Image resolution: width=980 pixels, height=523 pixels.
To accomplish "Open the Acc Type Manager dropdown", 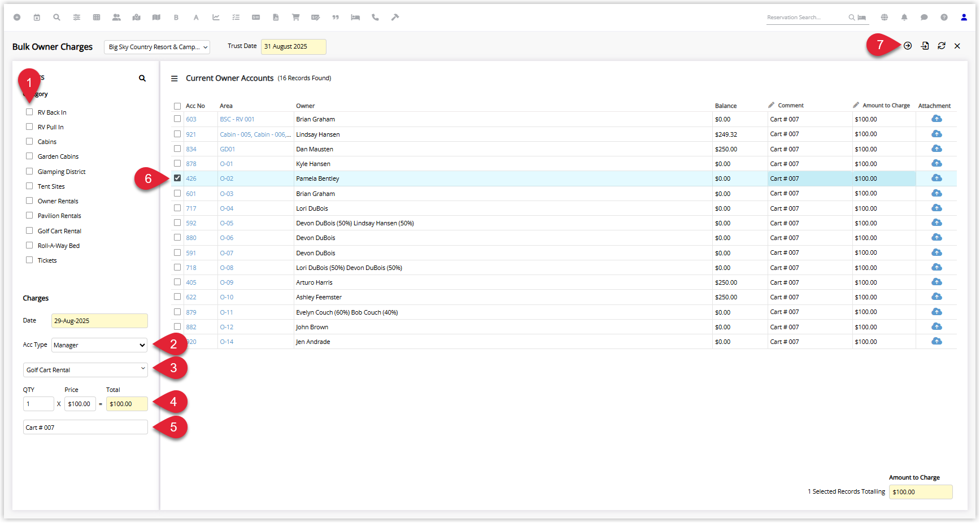I will pyautogui.click(x=99, y=345).
